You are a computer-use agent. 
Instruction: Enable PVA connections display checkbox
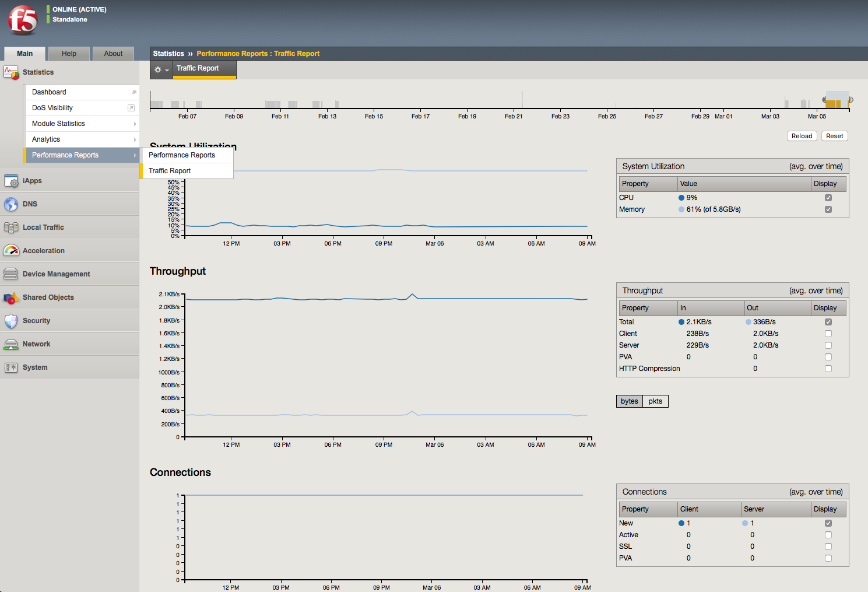pos(828,558)
